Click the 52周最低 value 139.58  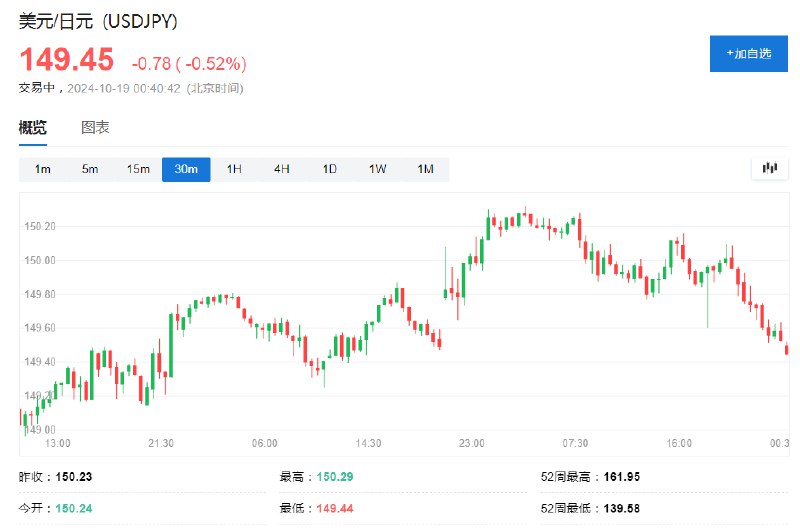pos(621,509)
